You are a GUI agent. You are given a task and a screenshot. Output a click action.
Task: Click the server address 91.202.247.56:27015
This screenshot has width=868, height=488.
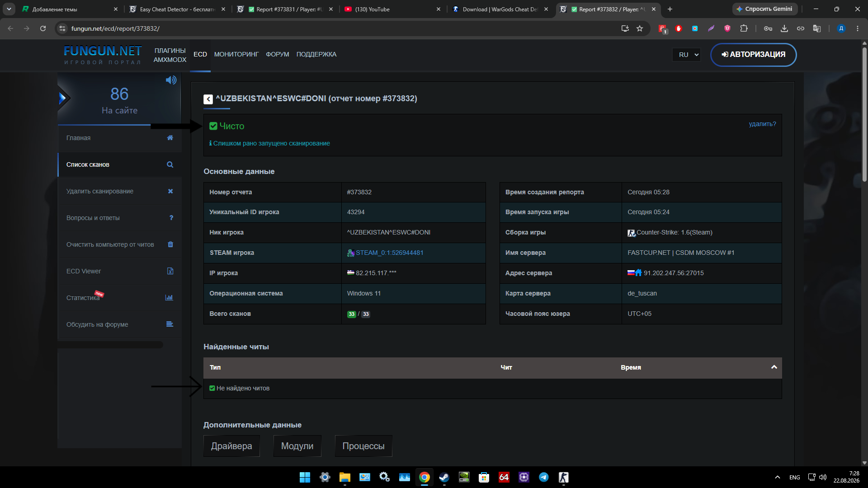(674, 273)
